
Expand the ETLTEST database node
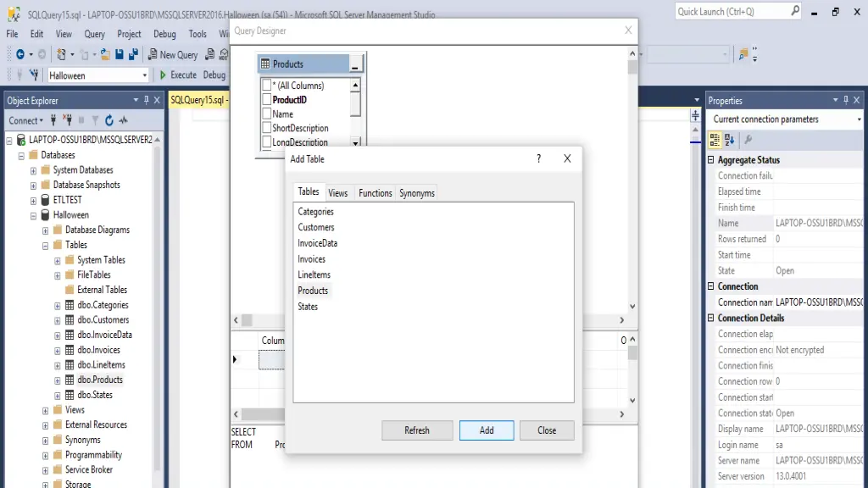tap(33, 200)
